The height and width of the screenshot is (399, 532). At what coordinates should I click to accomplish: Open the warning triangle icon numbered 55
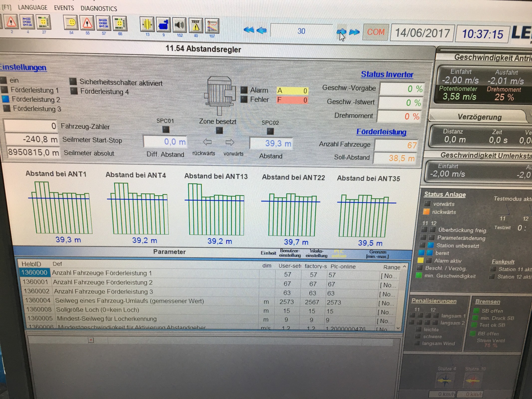87,23
